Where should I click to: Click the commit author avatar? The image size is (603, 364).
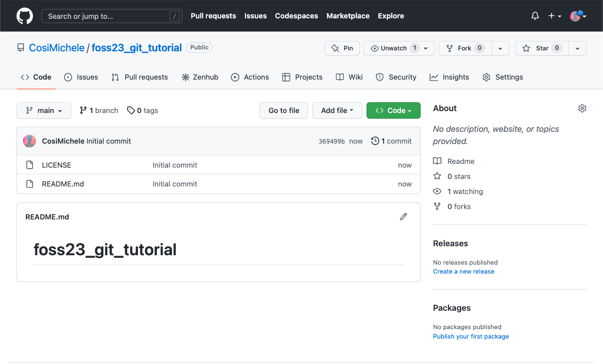point(30,141)
